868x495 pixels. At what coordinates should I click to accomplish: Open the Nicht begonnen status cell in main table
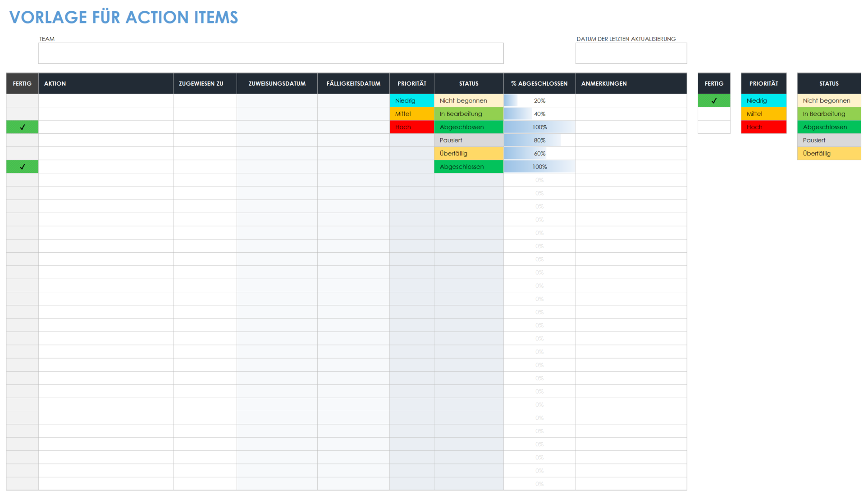(x=469, y=100)
